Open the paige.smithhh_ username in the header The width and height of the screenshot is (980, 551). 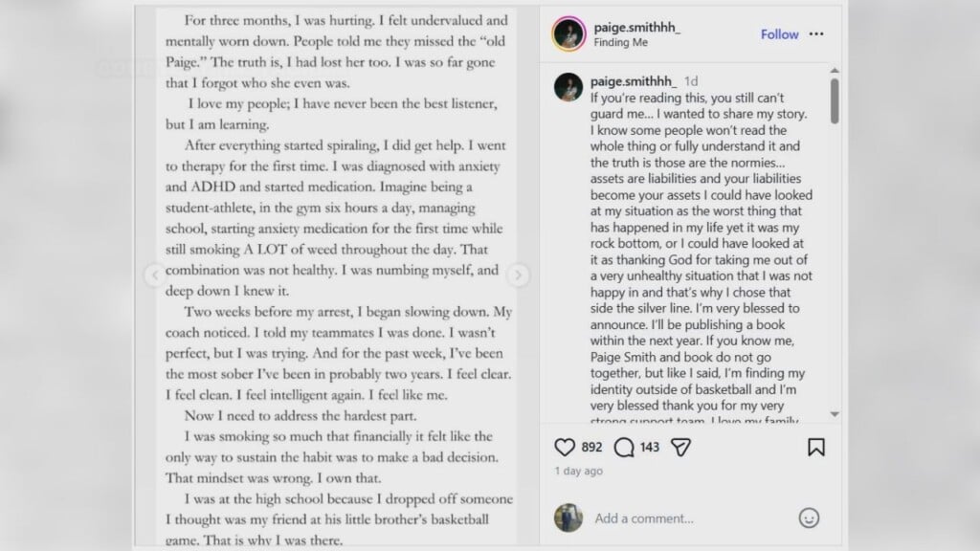[635, 27]
